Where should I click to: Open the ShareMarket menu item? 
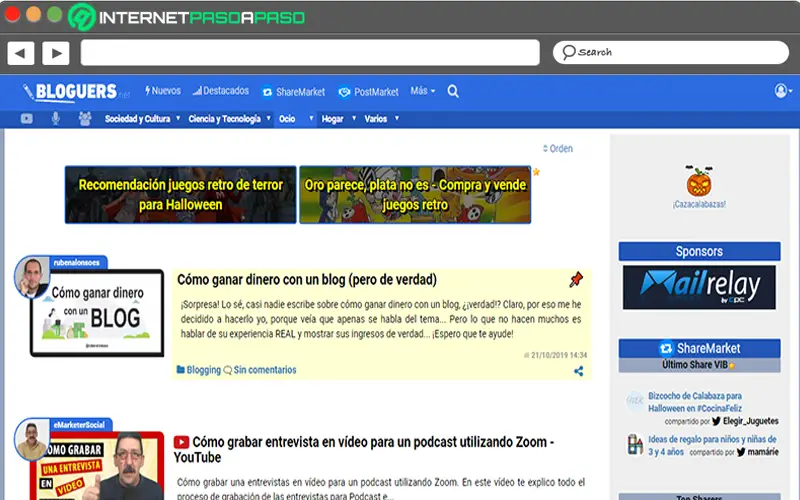293,92
